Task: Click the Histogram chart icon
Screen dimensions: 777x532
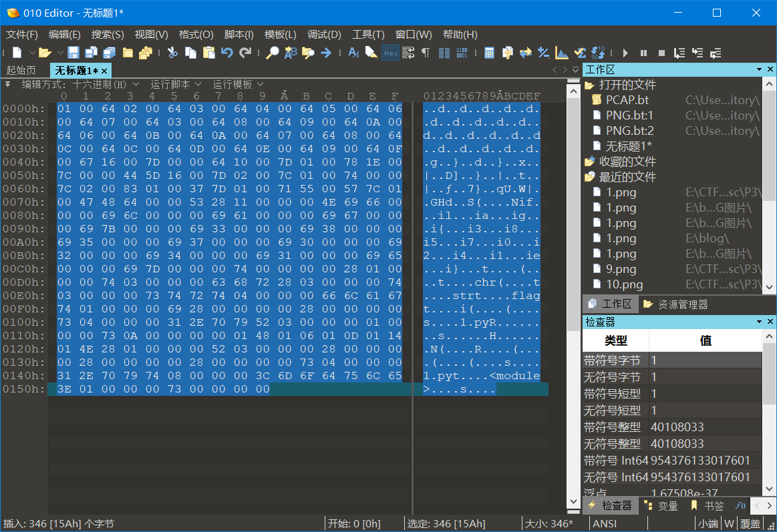Action: click(x=561, y=53)
